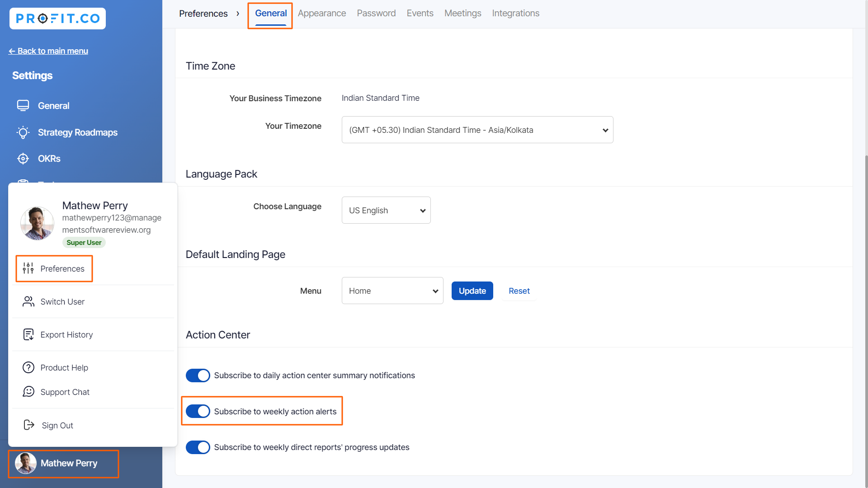This screenshot has width=868, height=488.
Task: Click the Support Chat smiley icon
Action: point(28,392)
